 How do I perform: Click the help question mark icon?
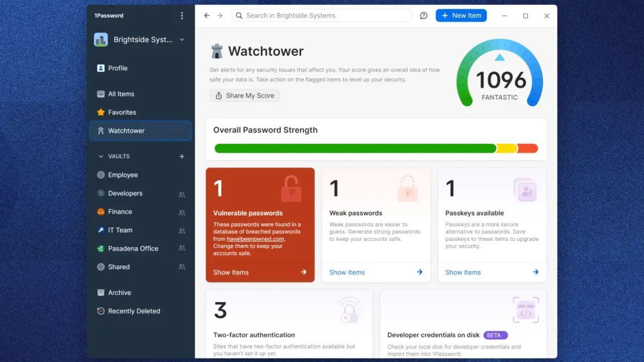point(424,16)
